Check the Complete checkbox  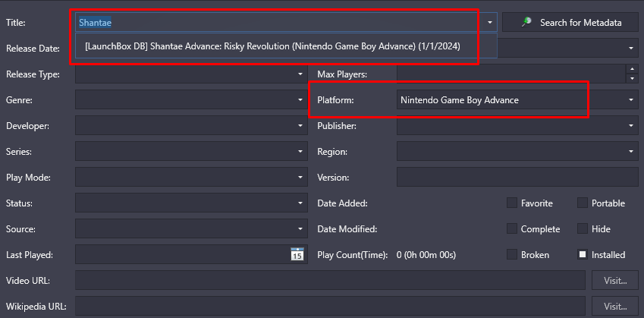[x=512, y=229]
